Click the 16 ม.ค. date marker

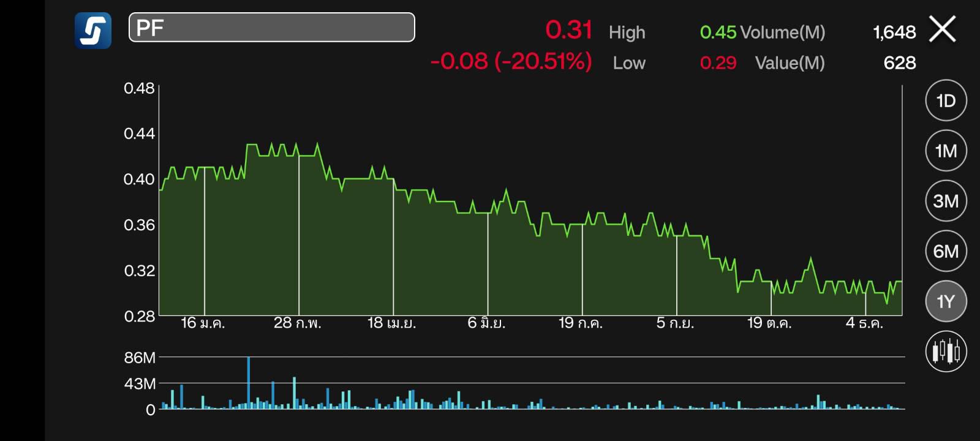[x=203, y=323]
